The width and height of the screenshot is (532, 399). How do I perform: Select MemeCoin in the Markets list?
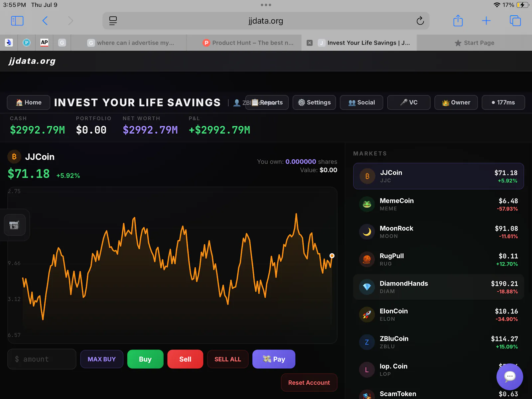pyautogui.click(x=439, y=204)
